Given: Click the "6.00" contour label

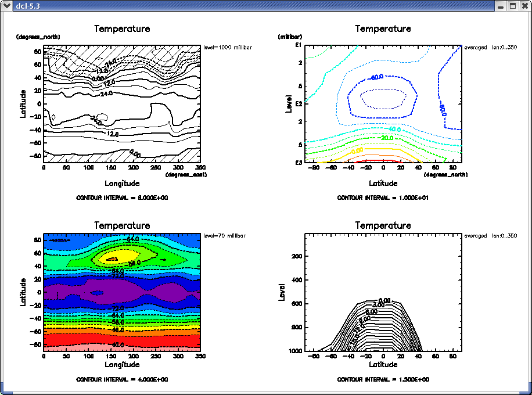Looking at the screenshot, I should click(372, 311).
